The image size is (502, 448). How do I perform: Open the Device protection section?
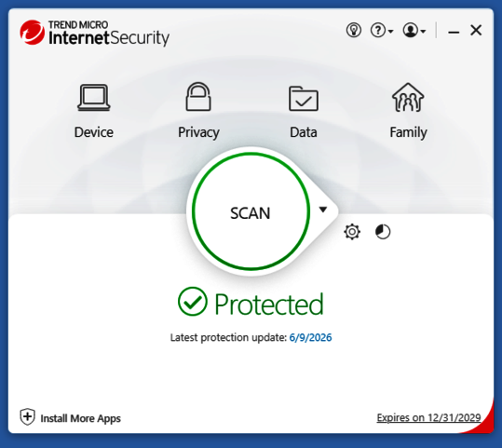point(94,111)
